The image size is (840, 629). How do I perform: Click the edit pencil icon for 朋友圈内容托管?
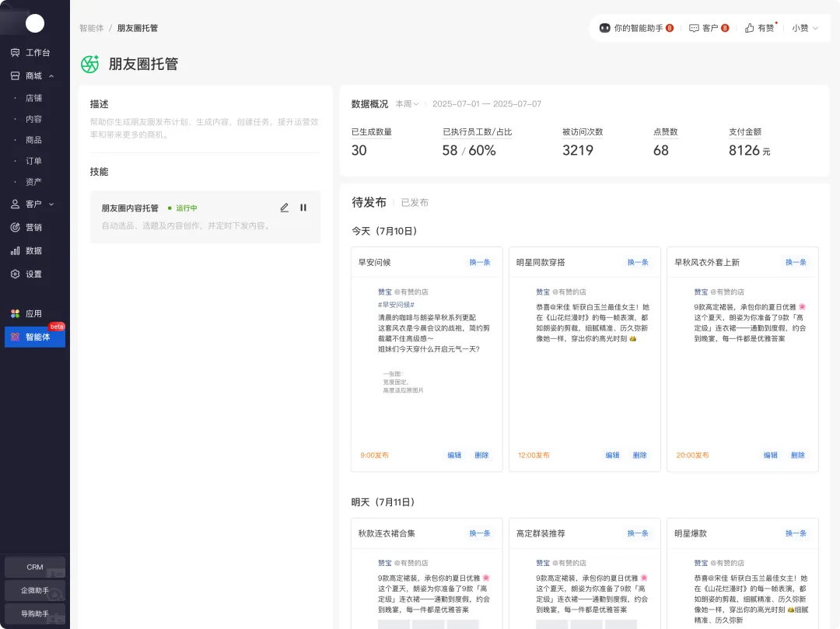[285, 208]
